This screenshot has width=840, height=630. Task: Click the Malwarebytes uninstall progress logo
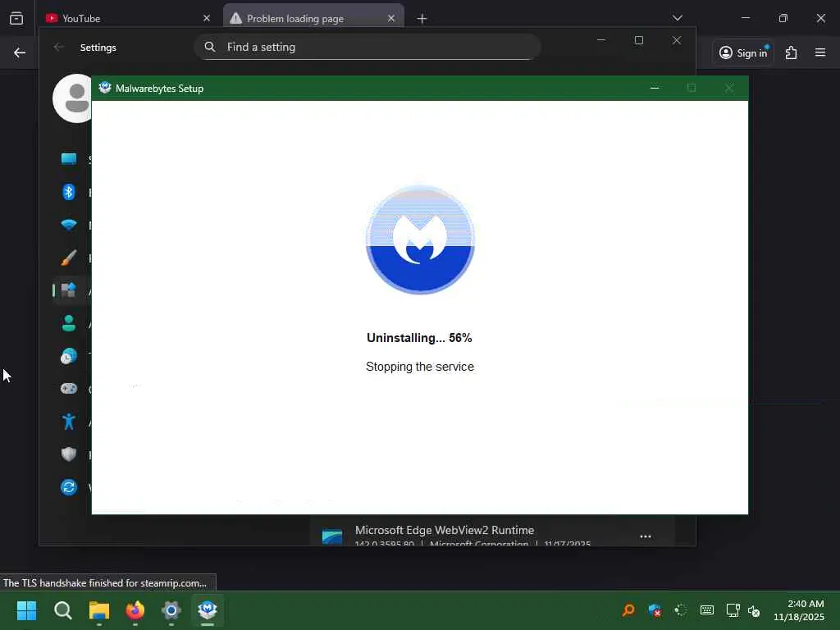click(420, 240)
